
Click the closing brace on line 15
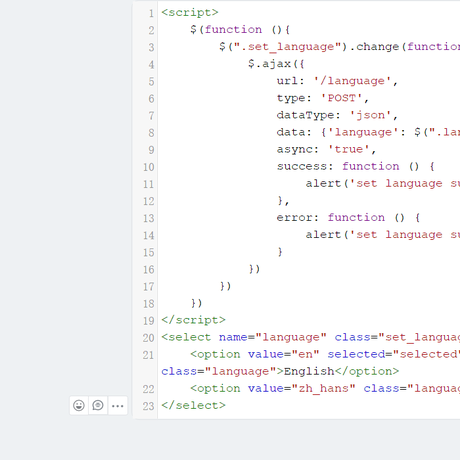280,252
